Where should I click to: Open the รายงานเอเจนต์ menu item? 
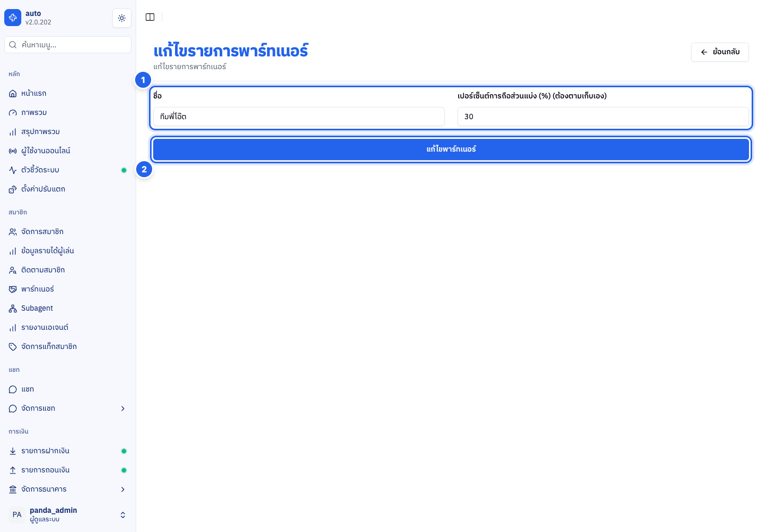coord(68,328)
